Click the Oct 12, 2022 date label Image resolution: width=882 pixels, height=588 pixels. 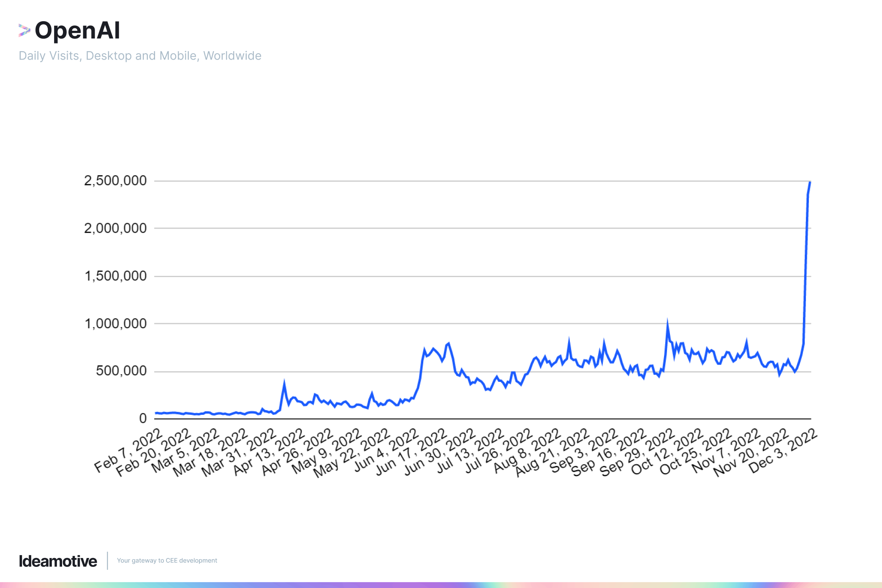[667, 452]
